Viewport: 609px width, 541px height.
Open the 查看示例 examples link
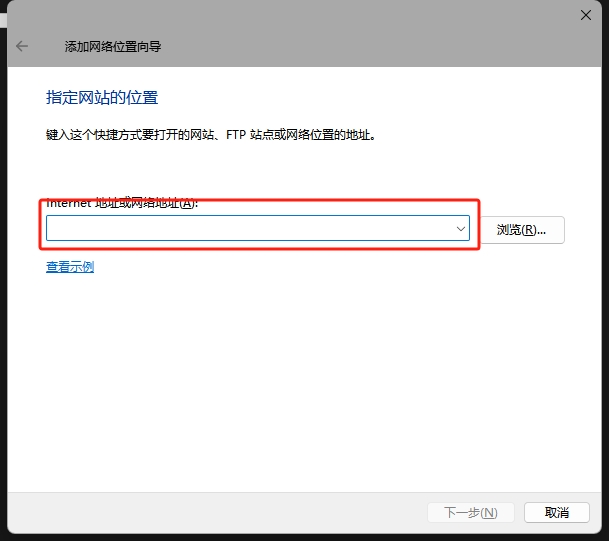(x=70, y=267)
